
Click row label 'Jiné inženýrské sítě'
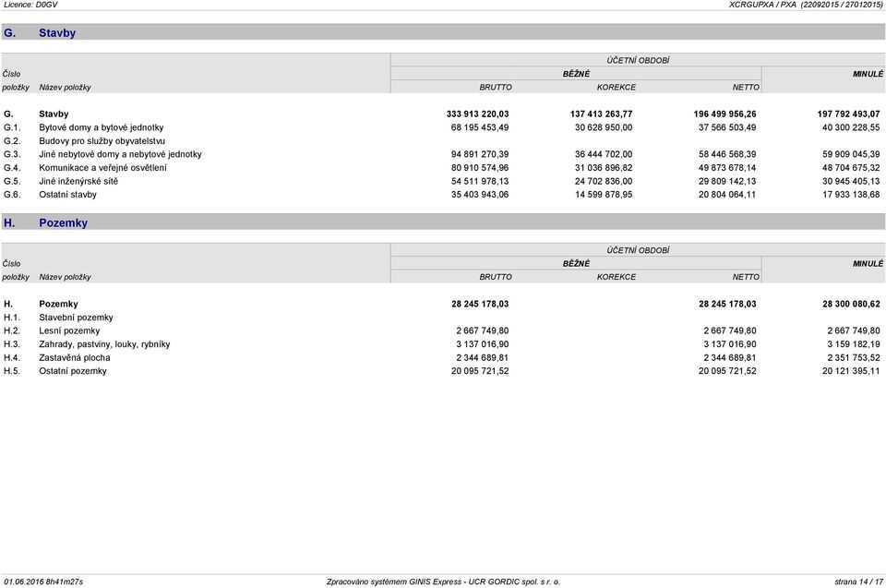[78, 182]
